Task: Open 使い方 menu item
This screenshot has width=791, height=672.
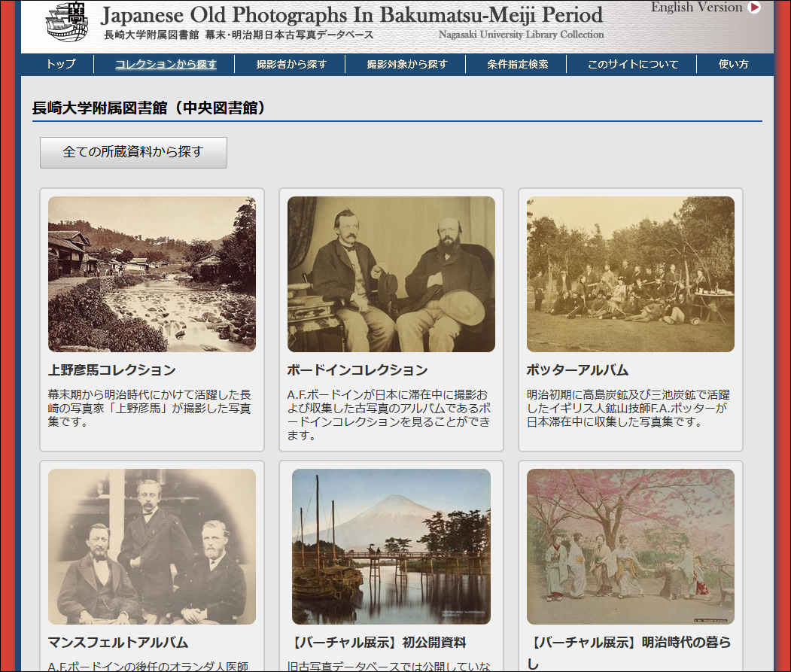Action: tap(733, 64)
